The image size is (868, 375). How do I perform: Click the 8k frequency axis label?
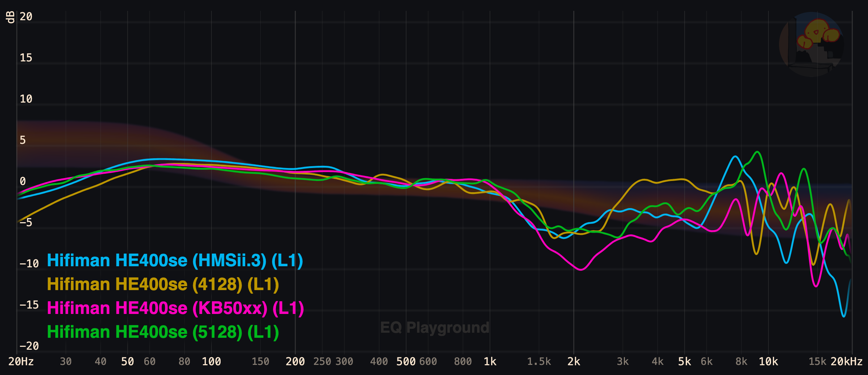tap(741, 361)
